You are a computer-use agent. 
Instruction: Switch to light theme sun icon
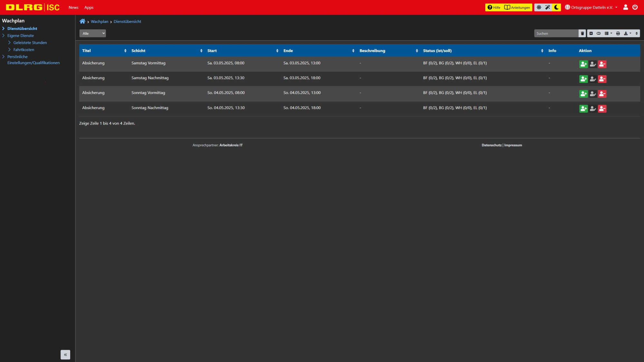click(539, 7)
